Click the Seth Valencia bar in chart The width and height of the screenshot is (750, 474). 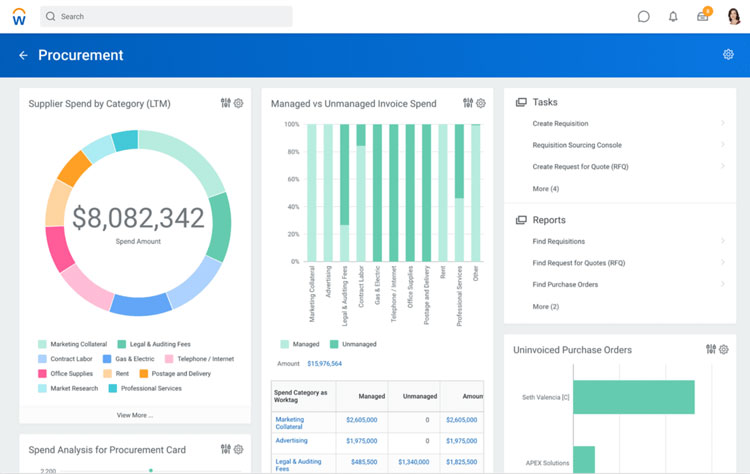pyautogui.click(x=633, y=397)
